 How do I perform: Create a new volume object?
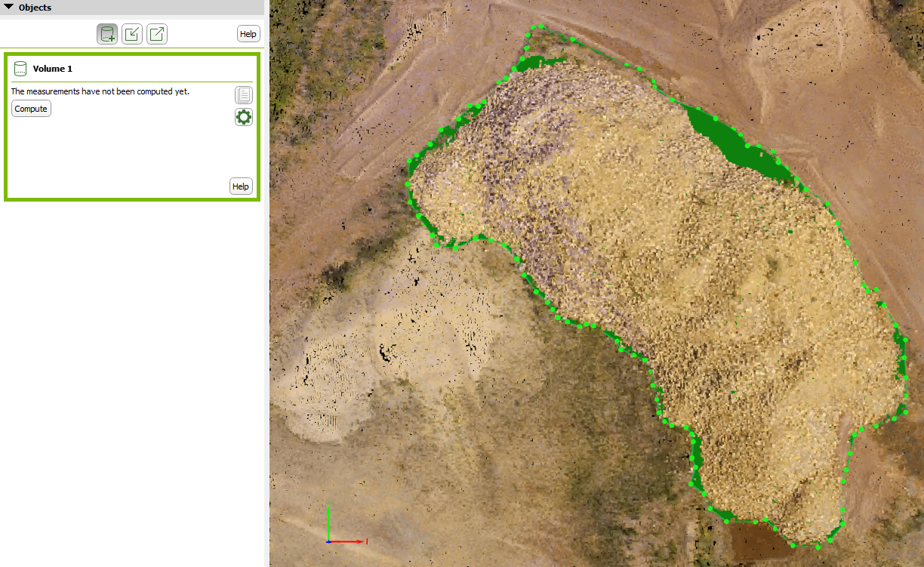click(106, 33)
